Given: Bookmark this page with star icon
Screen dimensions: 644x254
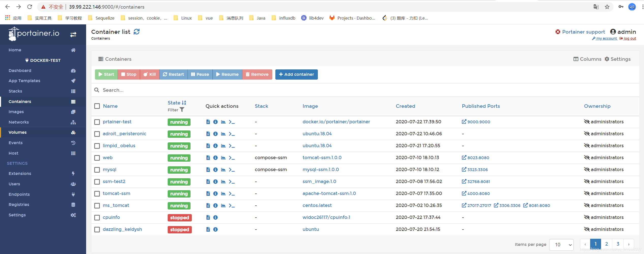Looking at the screenshot, I should [x=607, y=7].
